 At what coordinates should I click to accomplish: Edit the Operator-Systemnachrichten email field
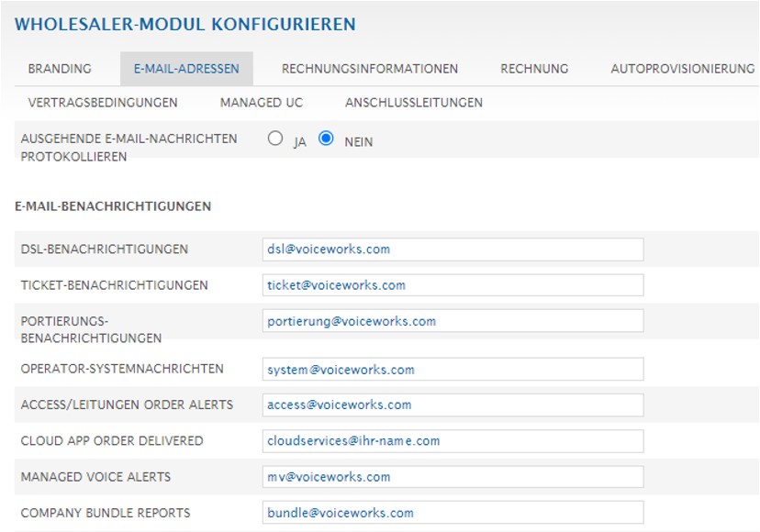[x=453, y=370]
